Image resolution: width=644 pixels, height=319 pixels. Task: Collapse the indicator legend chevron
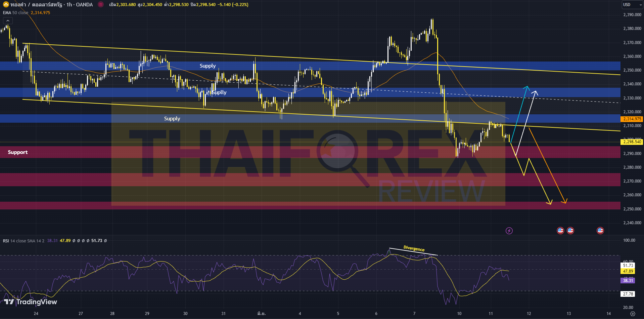(8, 21)
